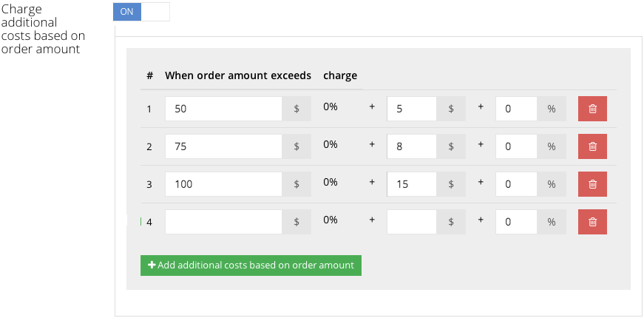Select the dollar charge field containing 15
644x318 pixels.
click(x=412, y=184)
